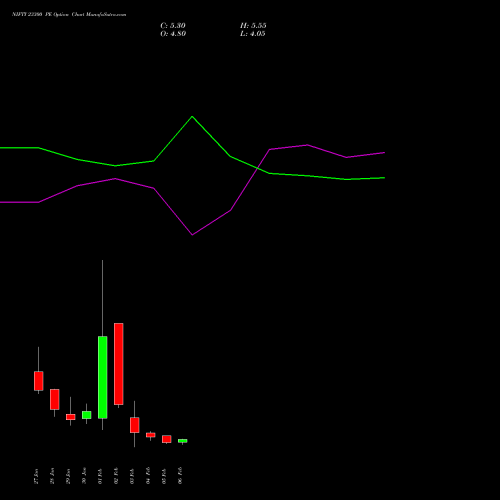Viewport: 500px width, 500px height.
Task: Click the close value C: 5.30
Action: [173, 26]
